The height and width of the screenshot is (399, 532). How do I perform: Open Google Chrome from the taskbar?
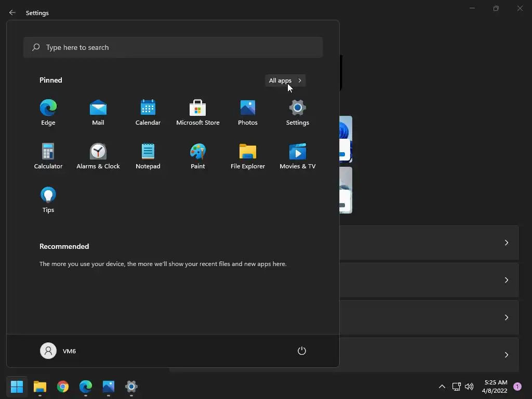pyautogui.click(x=63, y=387)
